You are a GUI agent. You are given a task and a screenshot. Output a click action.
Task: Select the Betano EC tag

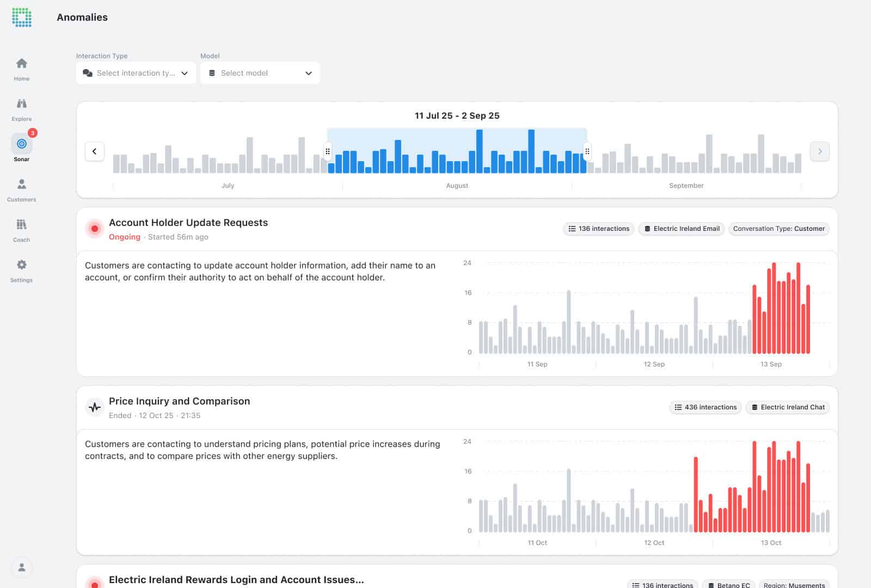tap(728, 585)
